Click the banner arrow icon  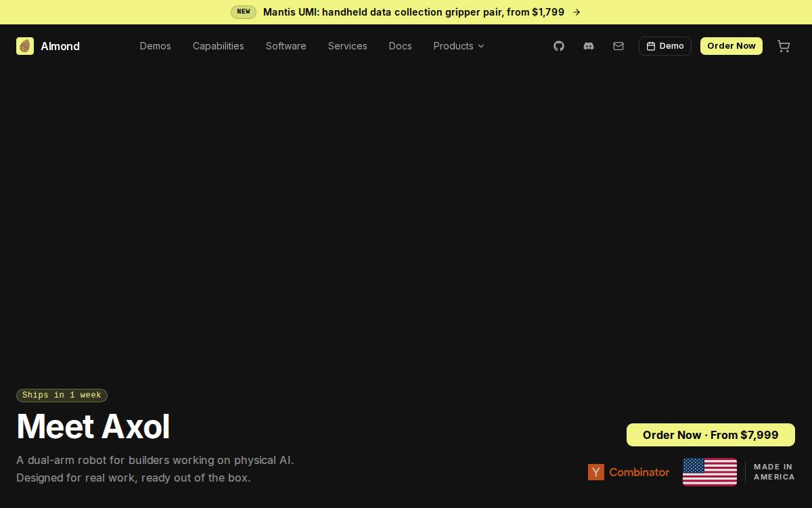click(x=577, y=12)
